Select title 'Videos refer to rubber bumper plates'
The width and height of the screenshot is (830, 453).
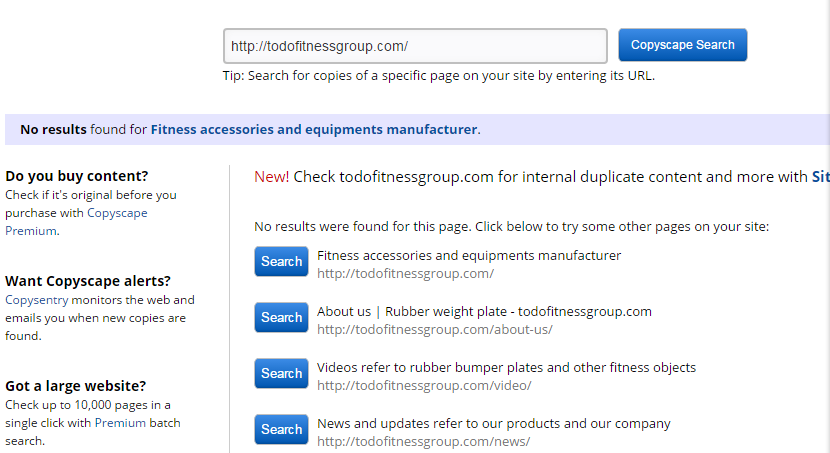pyautogui.click(x=507, y=368)
